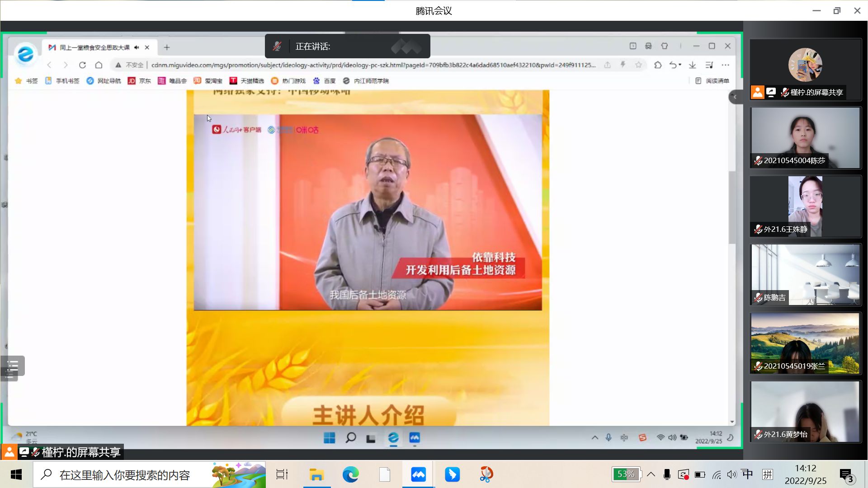Open the blue bird app in taskbar
This screenshot has height=488, width=868.
click(x=452, y=474)
